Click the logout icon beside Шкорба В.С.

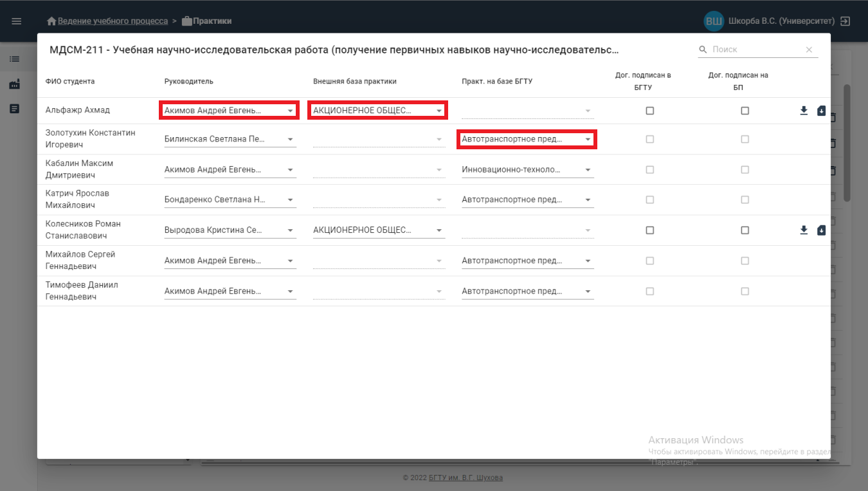[845, 21]
